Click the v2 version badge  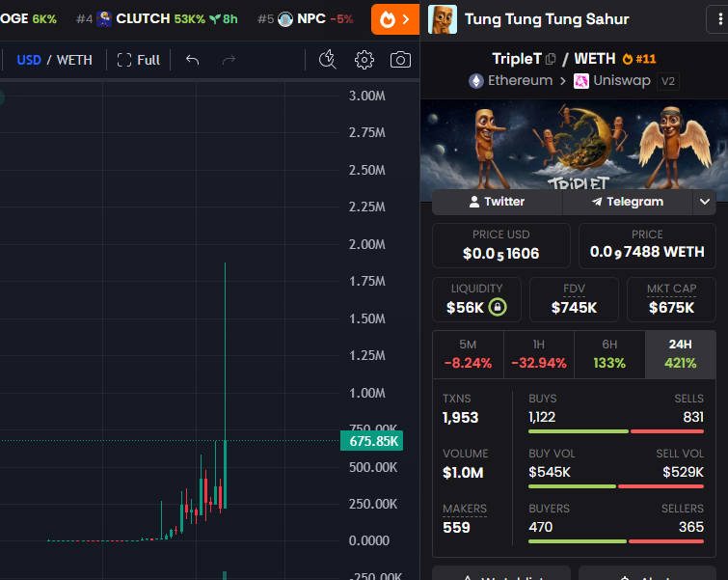[x=667, y=81]
